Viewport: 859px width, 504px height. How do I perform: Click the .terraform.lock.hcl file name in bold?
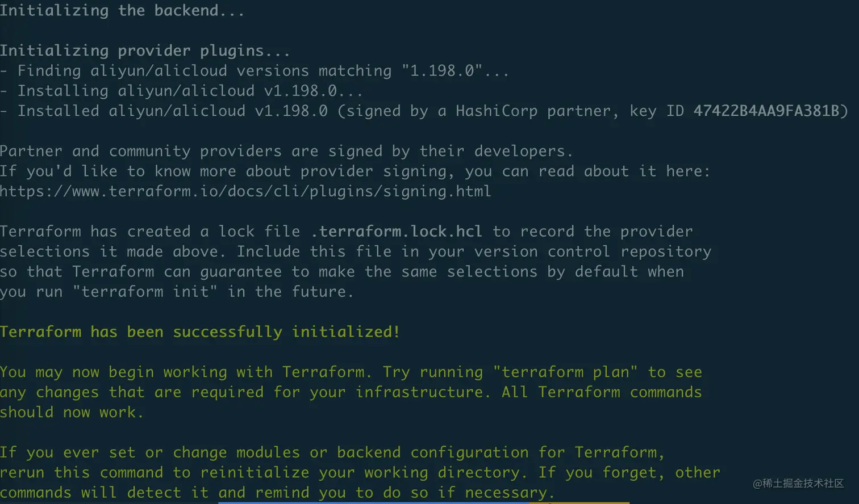397,232
